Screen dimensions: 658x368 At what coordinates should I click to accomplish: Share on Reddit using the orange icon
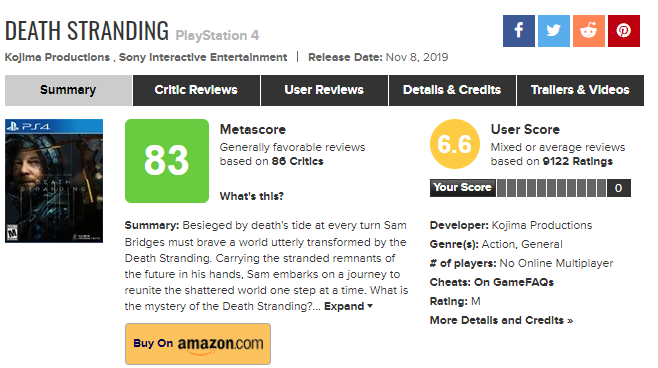click(589, 31)
